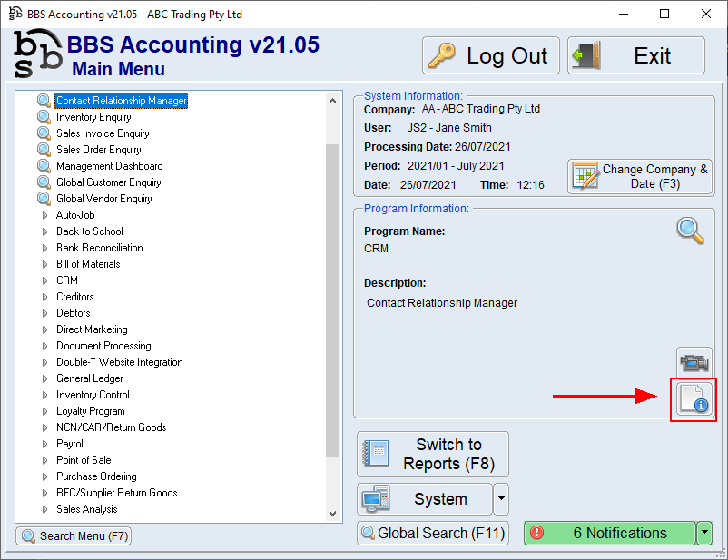Click the magnifier icon beside Inventory Enquiry
The width and height of the screenshot is (728, 560).
(44, 117)
